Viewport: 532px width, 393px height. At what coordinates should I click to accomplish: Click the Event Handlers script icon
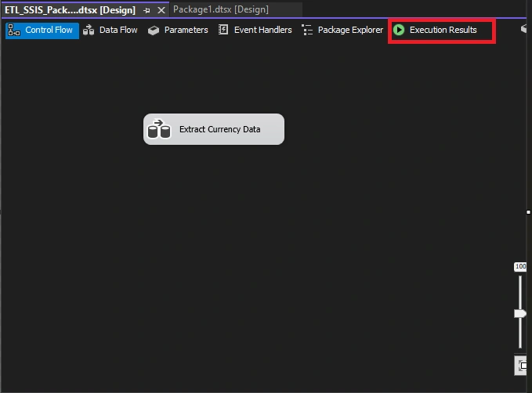click(223, 30)
